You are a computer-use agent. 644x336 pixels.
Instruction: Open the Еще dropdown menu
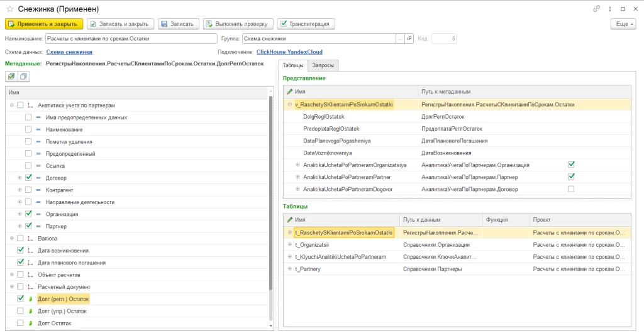pos(623,24)
